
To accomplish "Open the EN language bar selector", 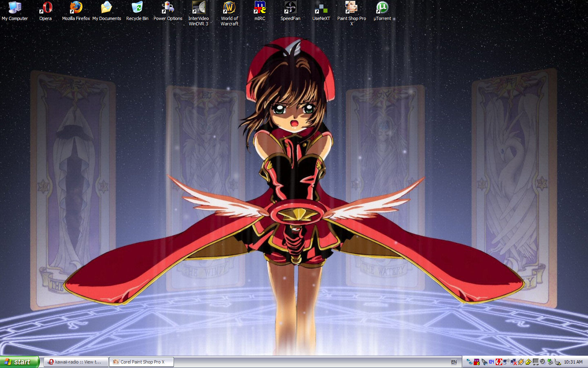I will pos(454,362).
